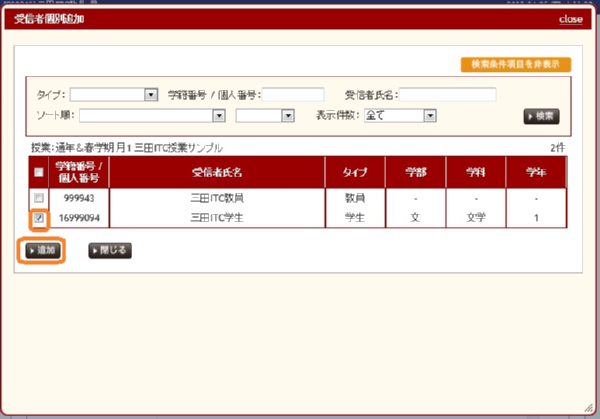Click the 検索条件項目を非表示 button
Viewport: 600px width, 419px height.
(515, 65)
